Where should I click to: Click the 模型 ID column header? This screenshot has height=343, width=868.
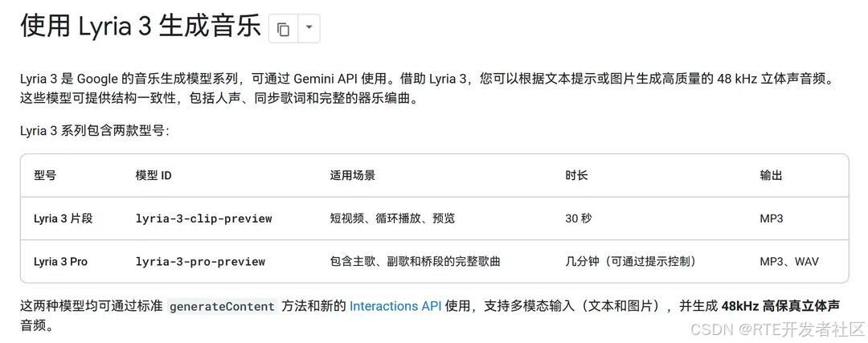click(154, 175)
